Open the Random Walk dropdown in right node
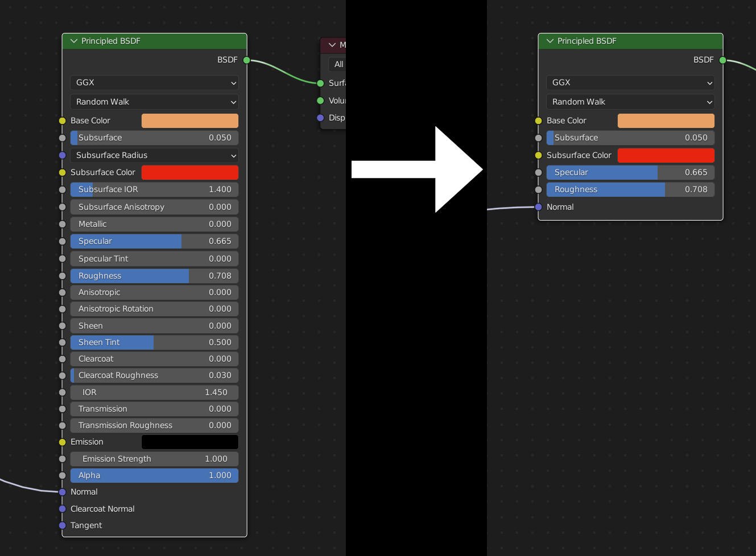 [x=630, y=102]
